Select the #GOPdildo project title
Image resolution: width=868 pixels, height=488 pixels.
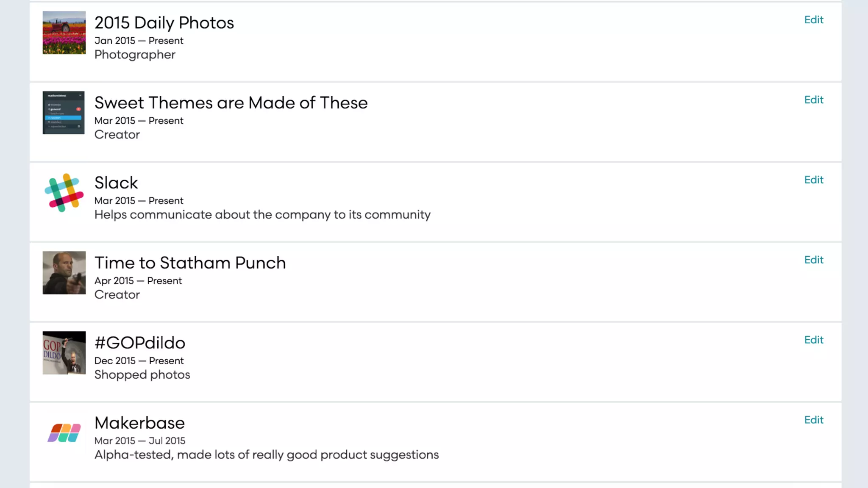(x=140, y=343)
